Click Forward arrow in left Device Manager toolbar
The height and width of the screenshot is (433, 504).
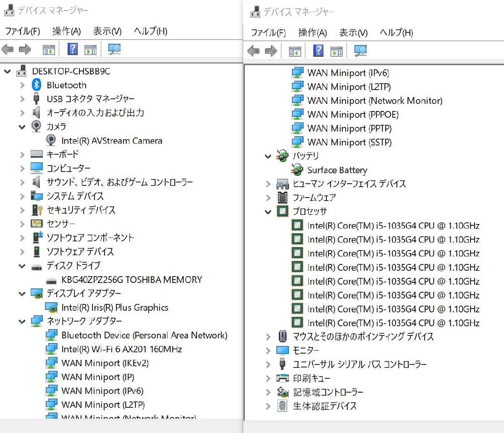pyautogui.click(x=25, y=50)
